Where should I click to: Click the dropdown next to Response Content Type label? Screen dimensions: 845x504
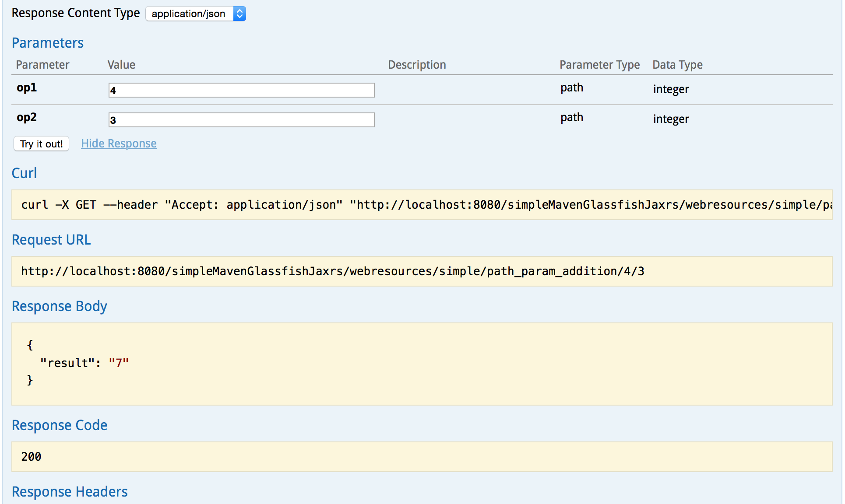pyautogui.click(x=195, y=14)
